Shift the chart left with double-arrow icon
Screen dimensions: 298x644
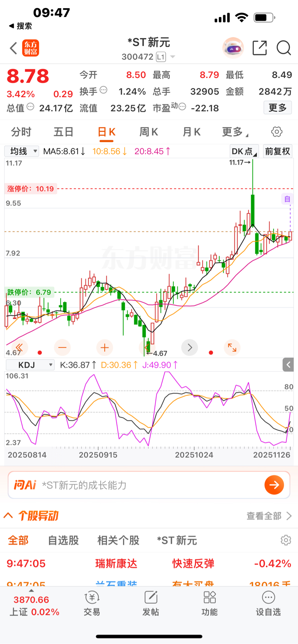[x=19, y=348]
